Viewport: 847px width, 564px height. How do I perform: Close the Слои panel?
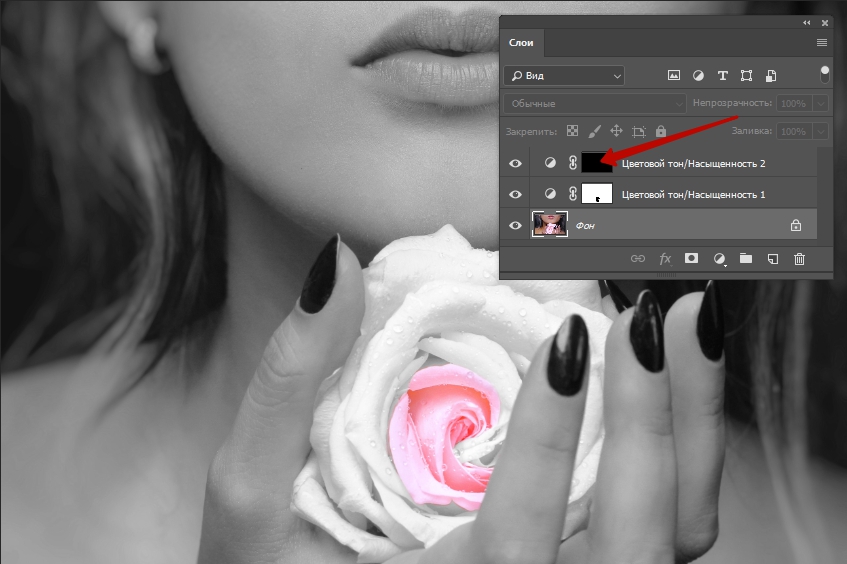[x=825, y=23]
